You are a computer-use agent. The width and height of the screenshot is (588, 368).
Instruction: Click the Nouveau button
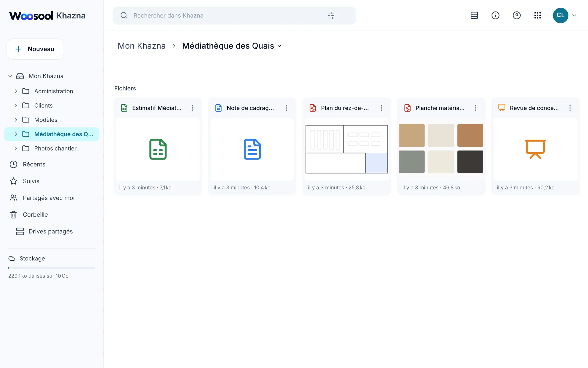[35, 49]
